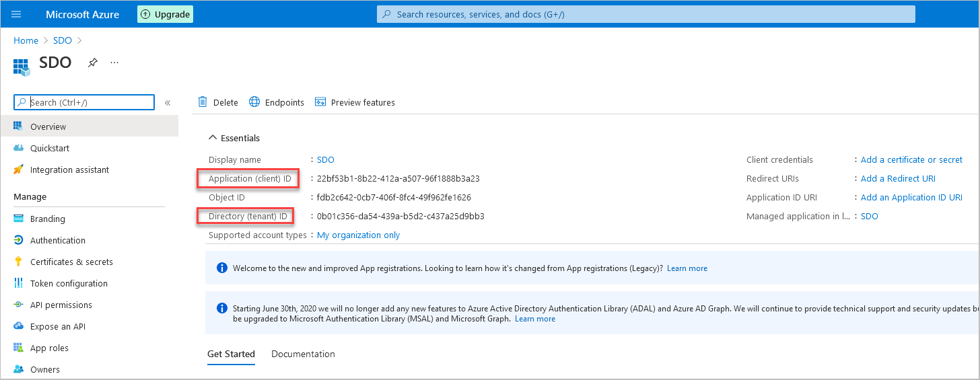Click the Overview grid icon
Screen dimensions: 980x380
[18, 126]
